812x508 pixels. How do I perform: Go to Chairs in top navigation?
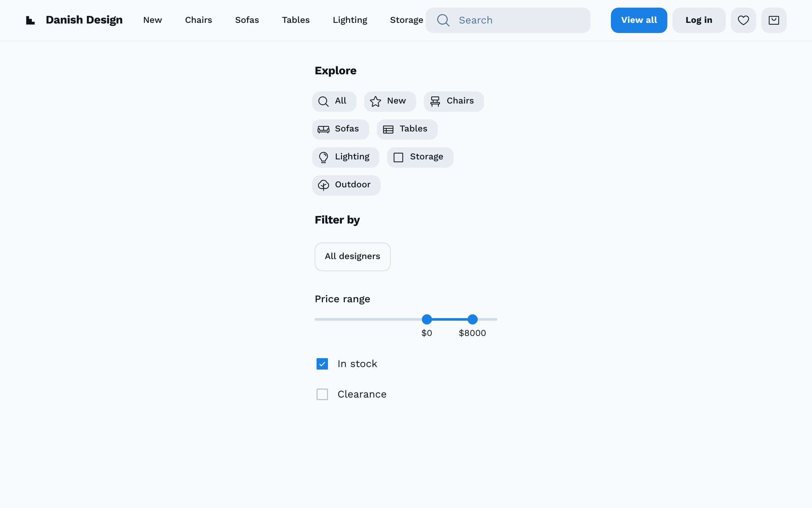coord(198,20)
